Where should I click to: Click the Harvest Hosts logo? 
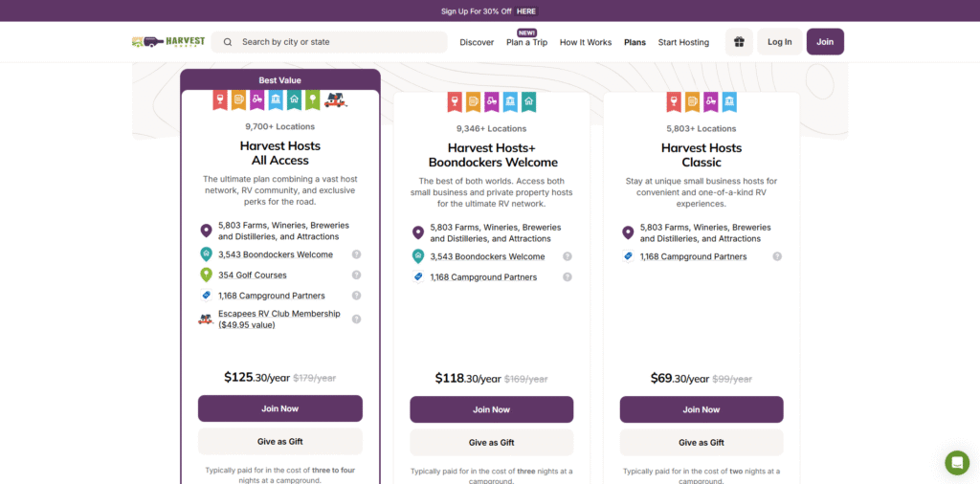(168, 42)
